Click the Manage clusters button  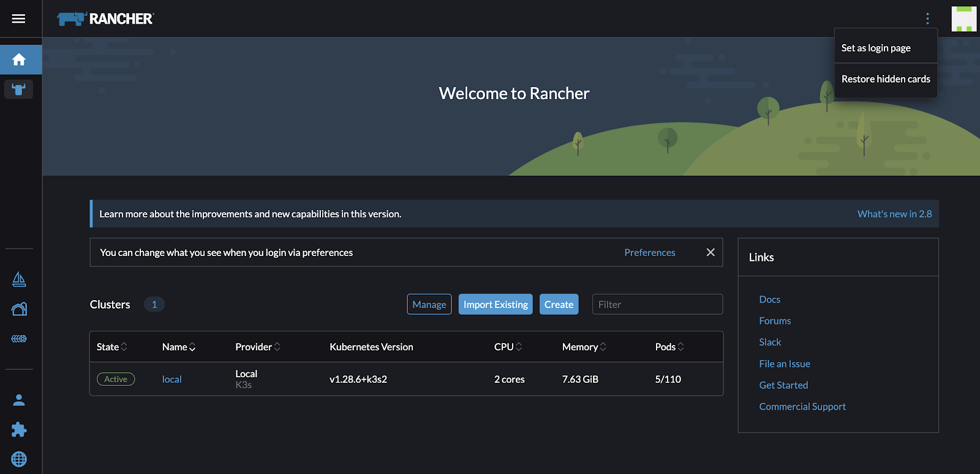point(429,304)
